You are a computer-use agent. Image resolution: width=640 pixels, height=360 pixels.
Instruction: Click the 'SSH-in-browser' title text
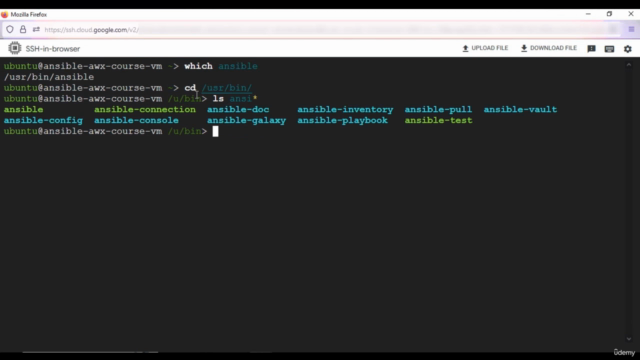(53, 49)
